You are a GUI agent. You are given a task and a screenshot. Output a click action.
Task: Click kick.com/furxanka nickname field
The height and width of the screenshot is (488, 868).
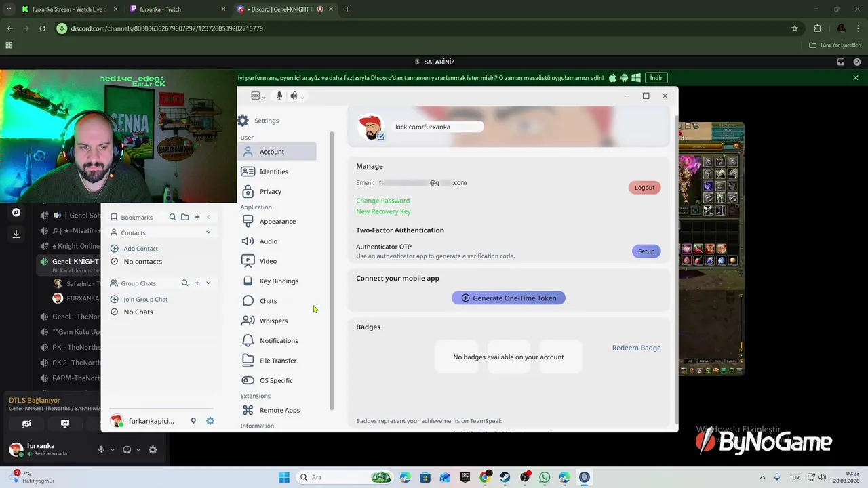(437, 127)
